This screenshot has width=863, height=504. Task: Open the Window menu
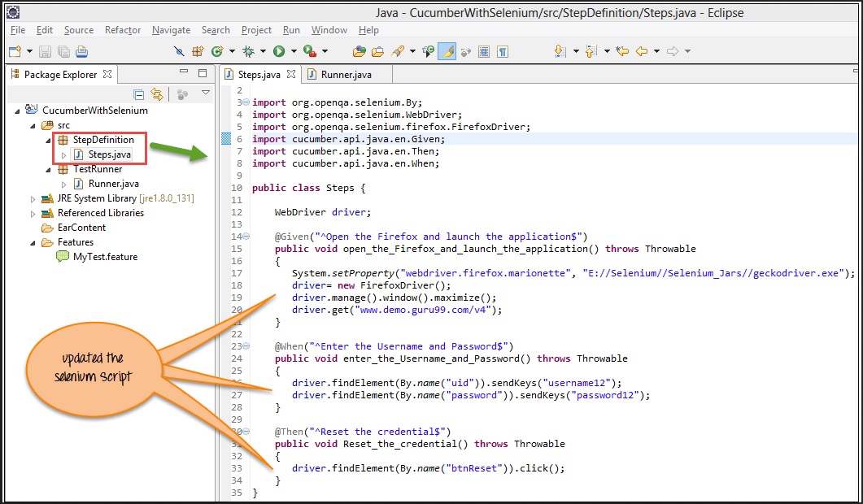click(x=329, y=30)
